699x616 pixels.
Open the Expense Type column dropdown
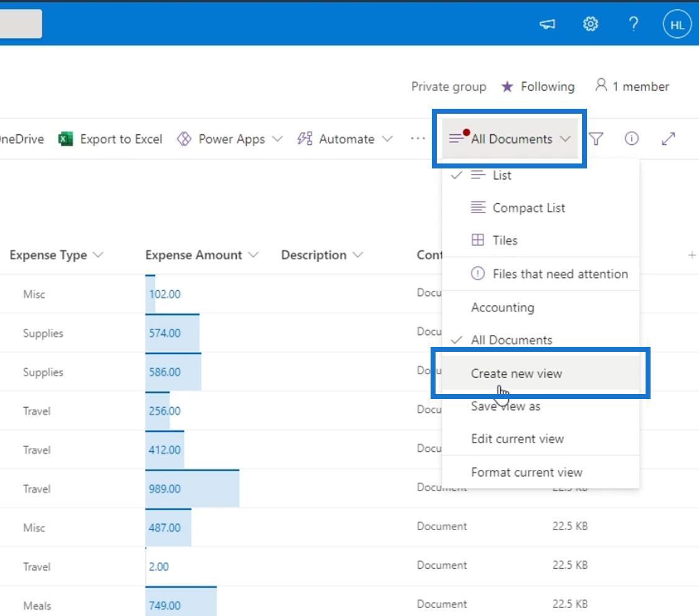click(98, 255)
